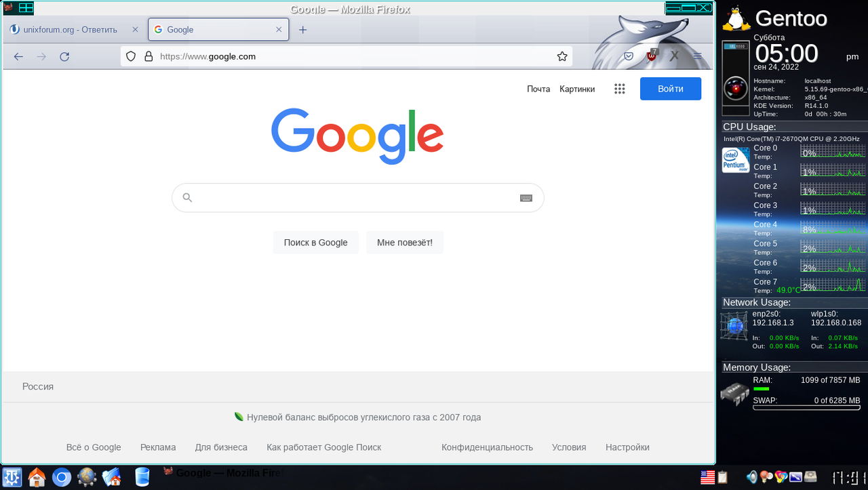
Task: Launch Chromium from the taskbar
Action: click(62, 478)
